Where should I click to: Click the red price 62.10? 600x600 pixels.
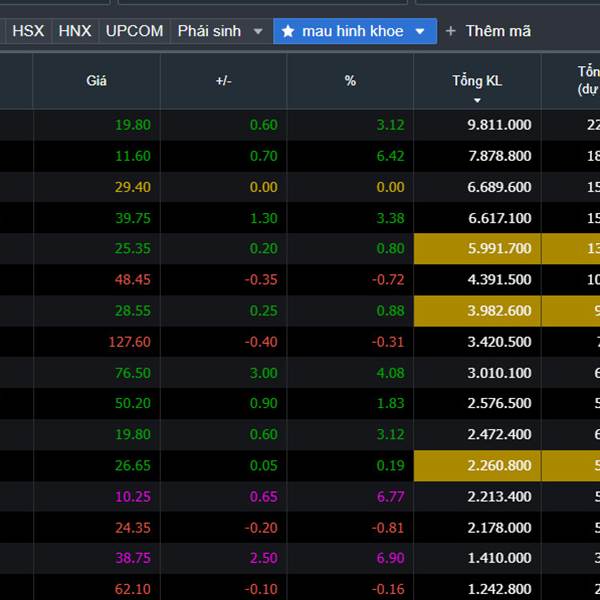coord(133,589)
